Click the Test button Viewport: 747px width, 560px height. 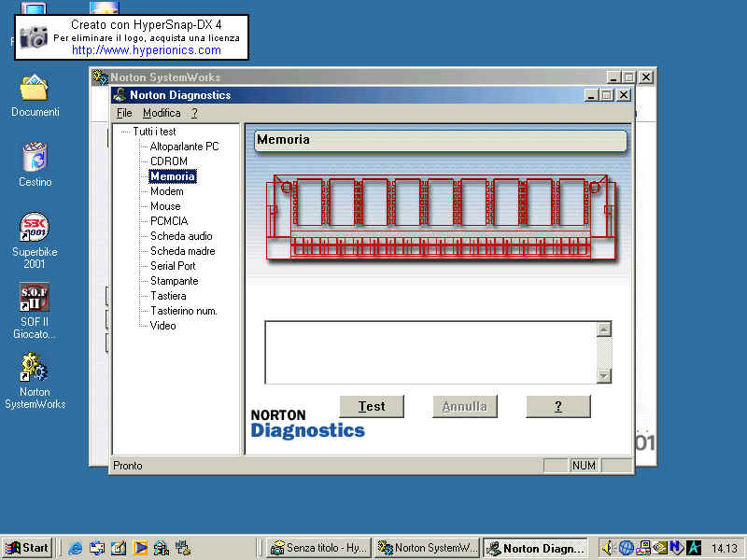coord(372,406)
